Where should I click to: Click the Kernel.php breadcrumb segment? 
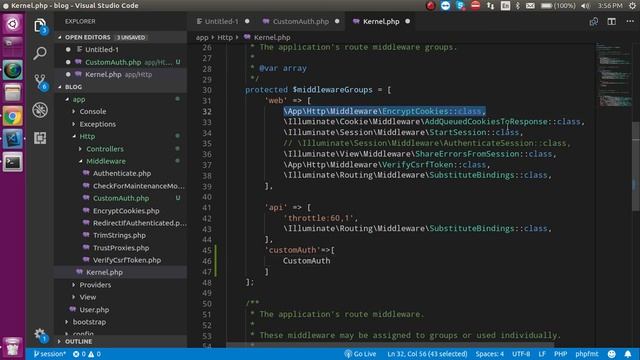(x=272, y=38)
